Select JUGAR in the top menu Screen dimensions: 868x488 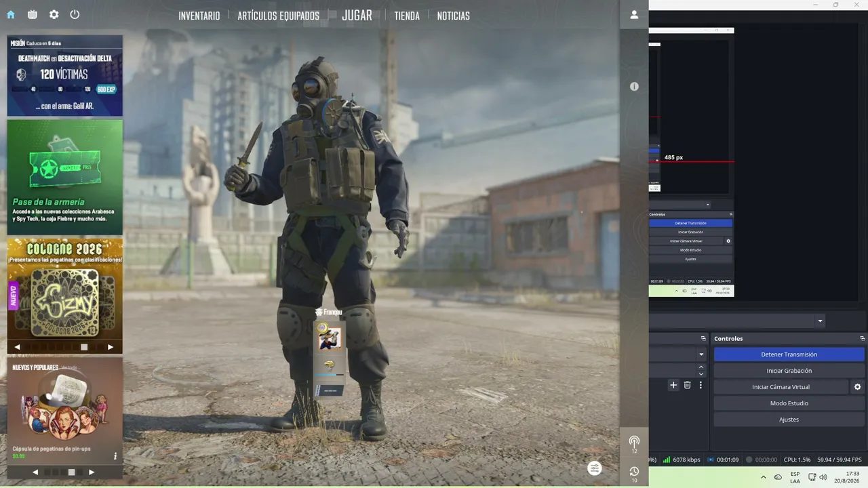tap(357, 15)
